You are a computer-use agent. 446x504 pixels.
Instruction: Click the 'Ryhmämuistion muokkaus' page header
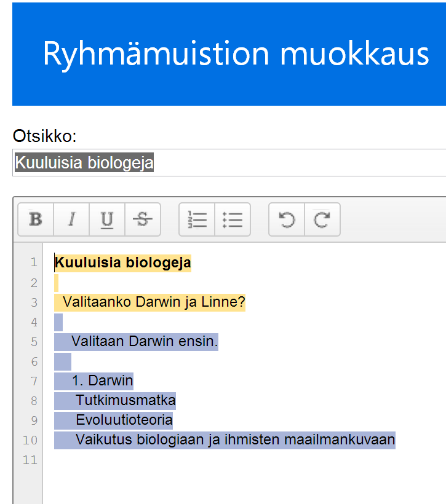pos(236,54)
